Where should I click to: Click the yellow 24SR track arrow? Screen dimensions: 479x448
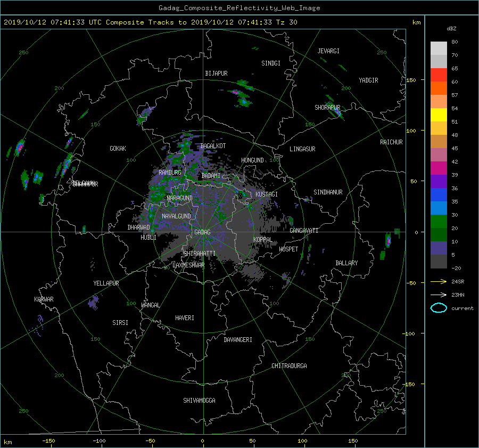439,282
